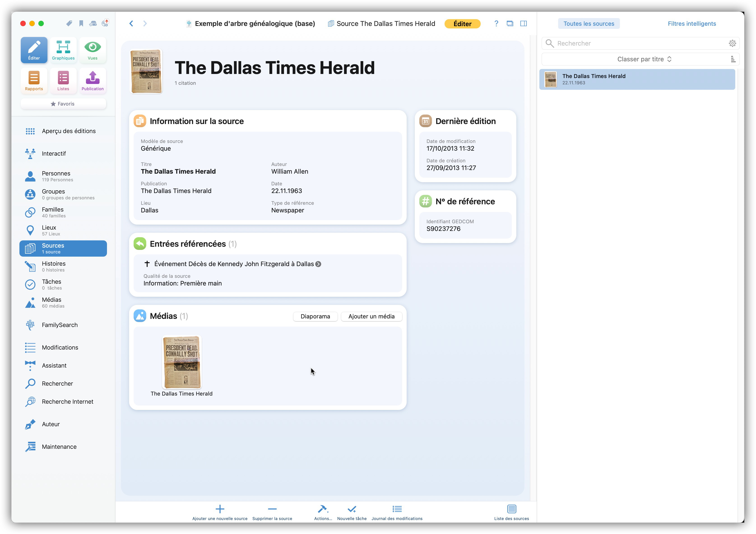The width and height of the screenshot is (756, 534).
Task: Open Rechercher in sidebar
Action: (63, 384)
